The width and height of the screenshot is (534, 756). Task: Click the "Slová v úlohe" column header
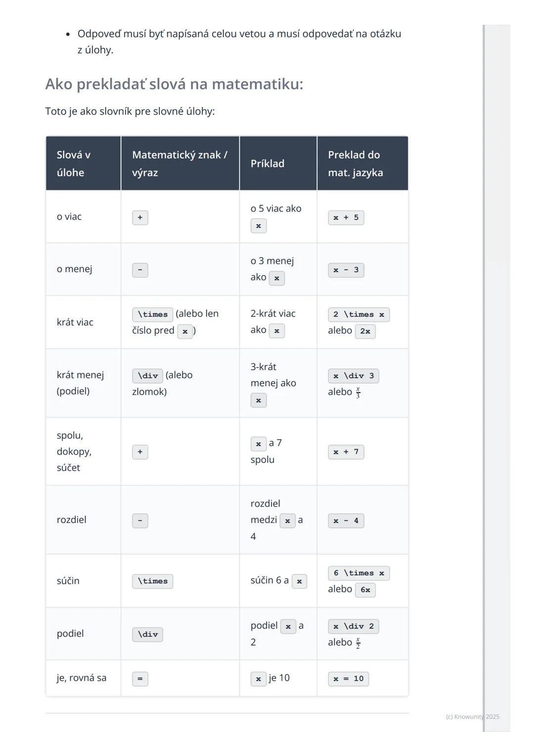pyautogui.click(x=74, y=163)
